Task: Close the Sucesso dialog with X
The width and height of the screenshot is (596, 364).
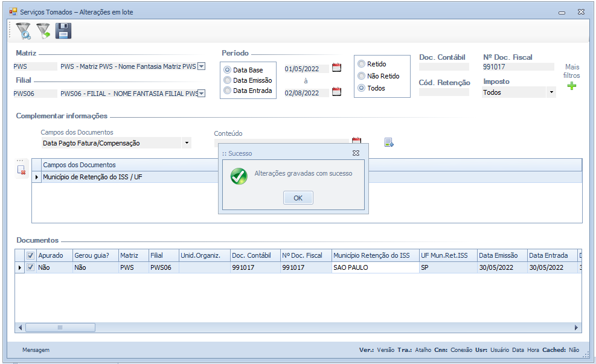Action: point(356,153)
